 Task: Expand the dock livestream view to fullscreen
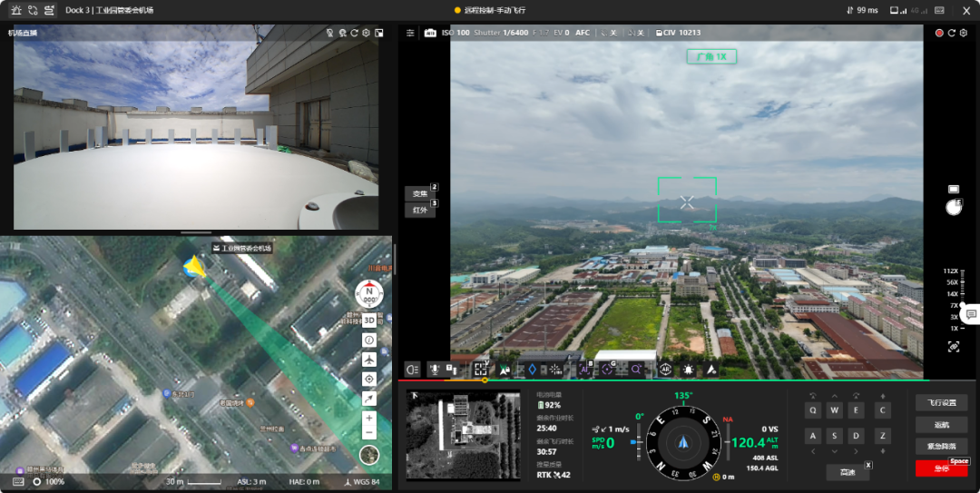(x=378, y=33)
